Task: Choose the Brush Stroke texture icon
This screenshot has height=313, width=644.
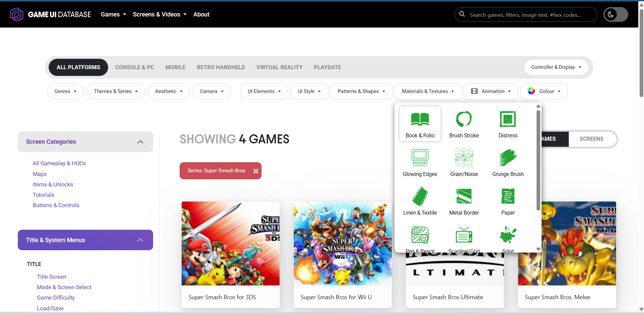Action: coord(464,119)
